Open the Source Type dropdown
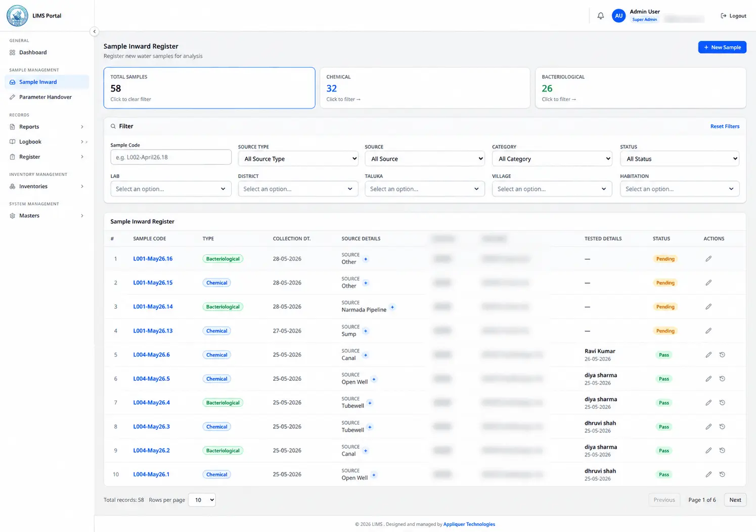The width and height of the screenshot is (756, 532). (298, 159)
